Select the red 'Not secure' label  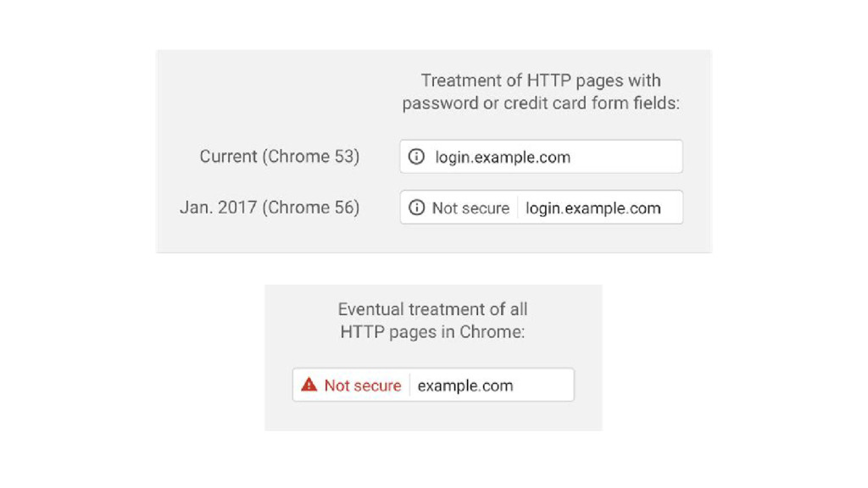click(x=363, y=385)
